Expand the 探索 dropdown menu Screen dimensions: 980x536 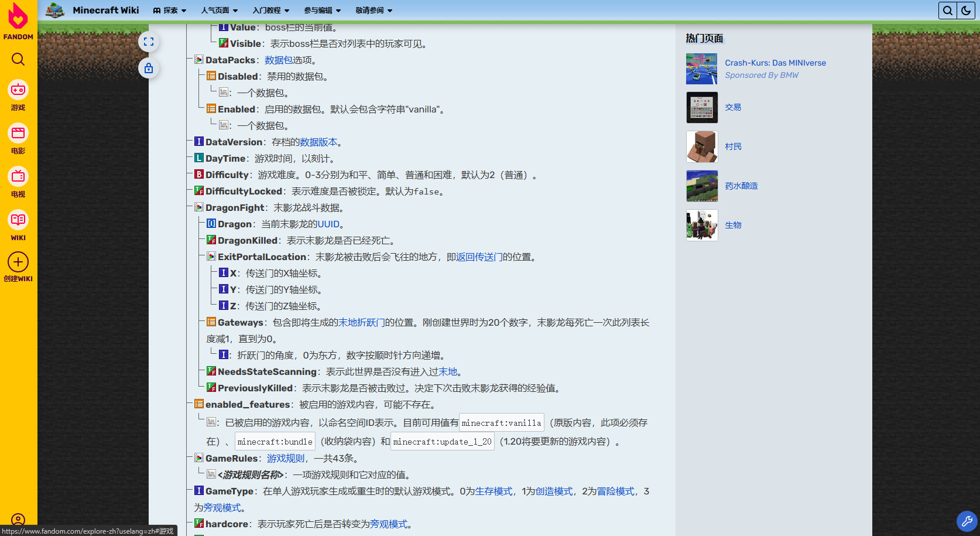pos(170,11)
